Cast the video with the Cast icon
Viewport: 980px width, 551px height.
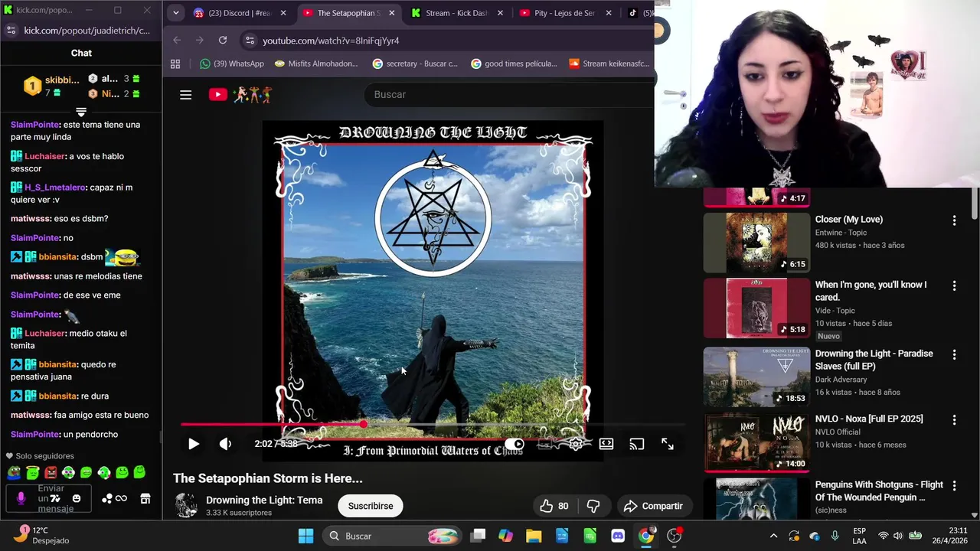pyautogui.click(x=637, y=444)
